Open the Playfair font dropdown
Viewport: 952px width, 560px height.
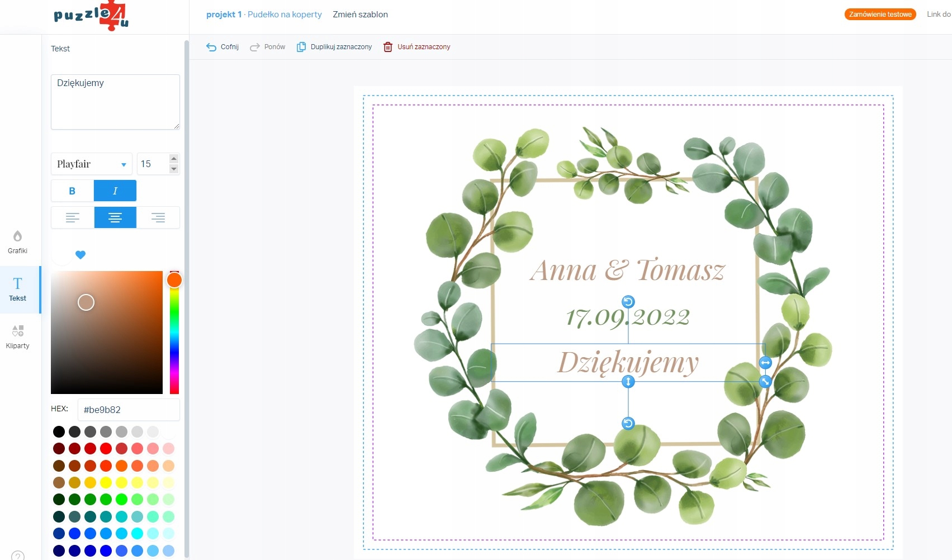92,164
